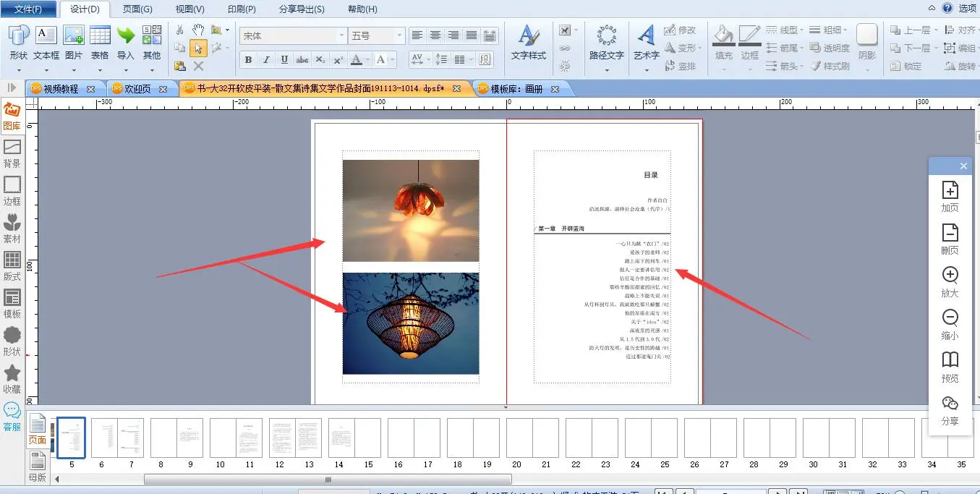Set center text alignment

(435, 35)
